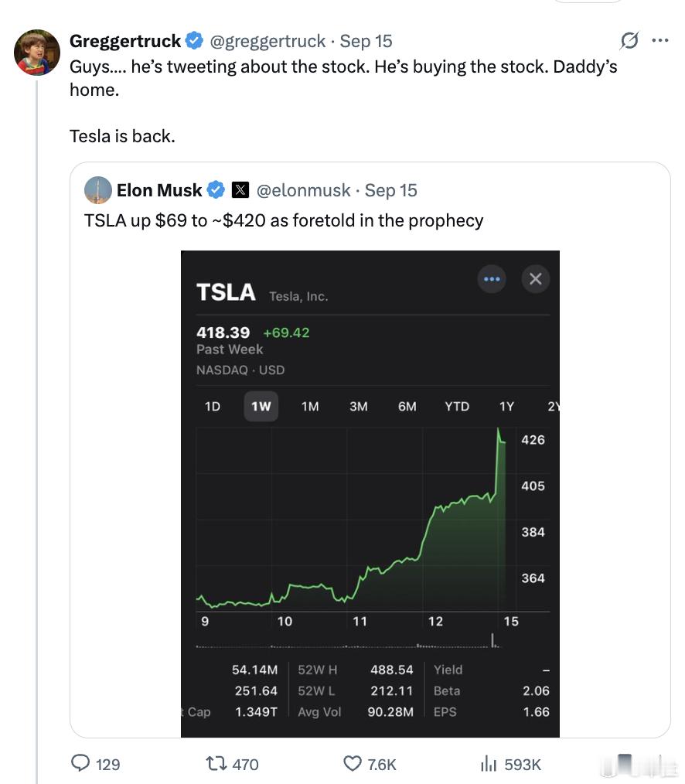This screenshot has height=784, width=685.
Task: Open the Grok explain icon
Action: click(x=629, y=40)
